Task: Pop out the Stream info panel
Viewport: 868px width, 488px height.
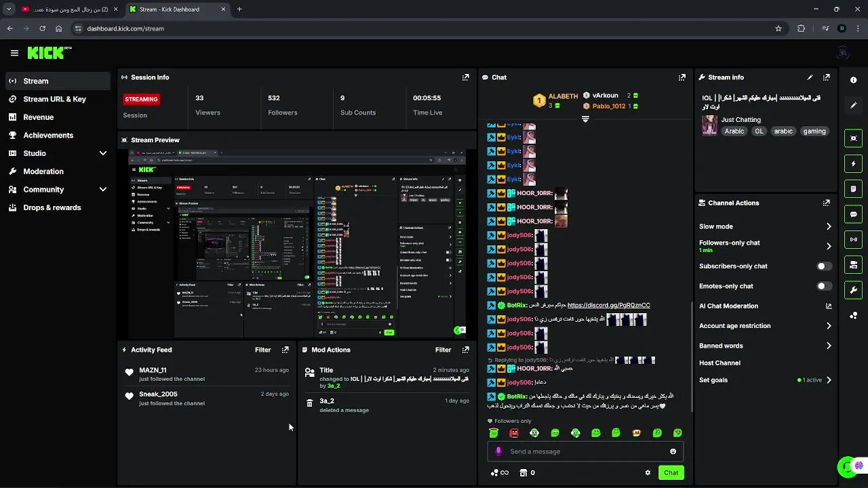Action: (826, 77)
